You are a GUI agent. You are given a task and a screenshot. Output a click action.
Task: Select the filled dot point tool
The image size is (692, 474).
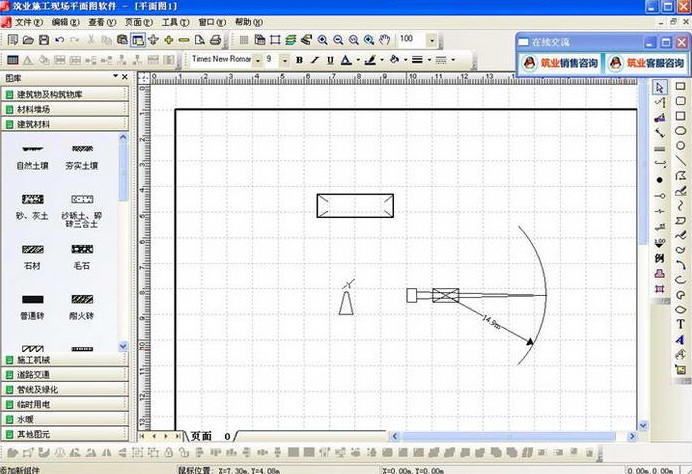pyautogui.click(x=659, y=180)
